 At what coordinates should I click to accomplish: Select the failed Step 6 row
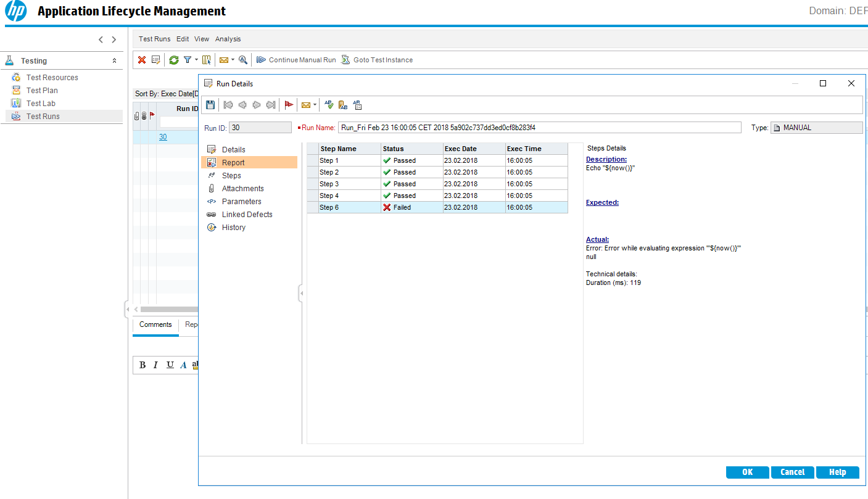pyautogui.click(x=437, y=208)
